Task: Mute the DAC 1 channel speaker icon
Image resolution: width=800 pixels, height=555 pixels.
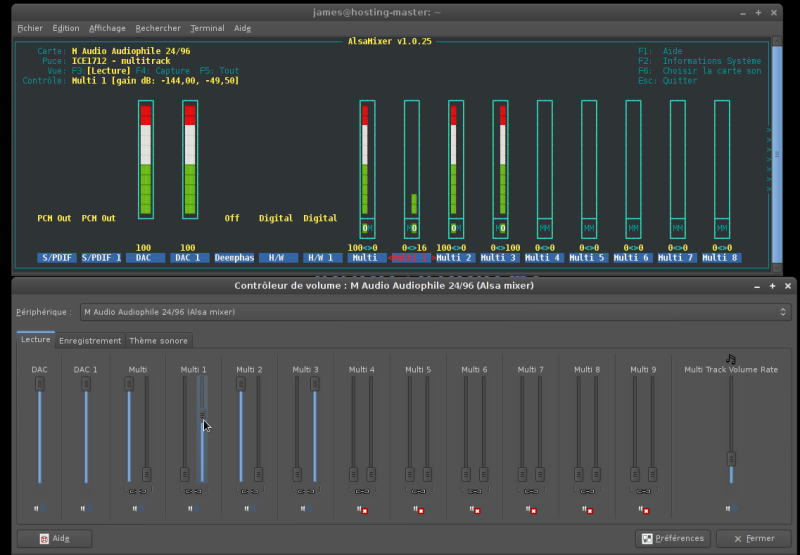Action: 85,509
